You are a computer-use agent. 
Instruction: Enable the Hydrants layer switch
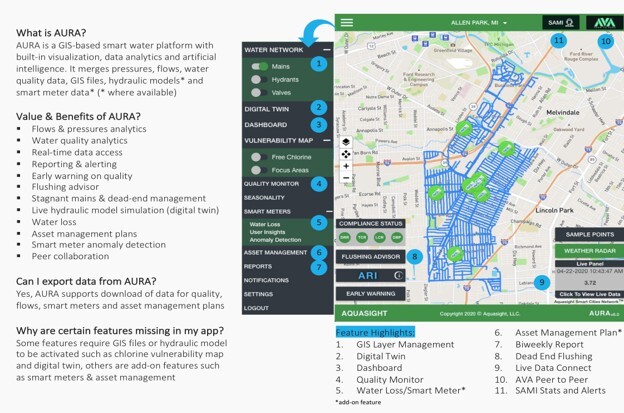click(259, 79)
